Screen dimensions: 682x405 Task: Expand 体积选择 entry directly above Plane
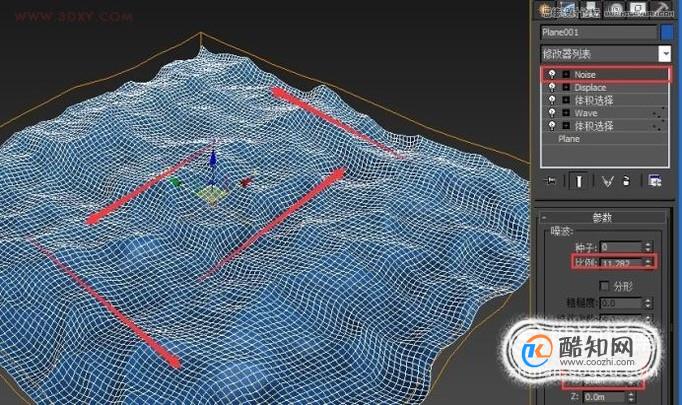click(x=566, y=126)
